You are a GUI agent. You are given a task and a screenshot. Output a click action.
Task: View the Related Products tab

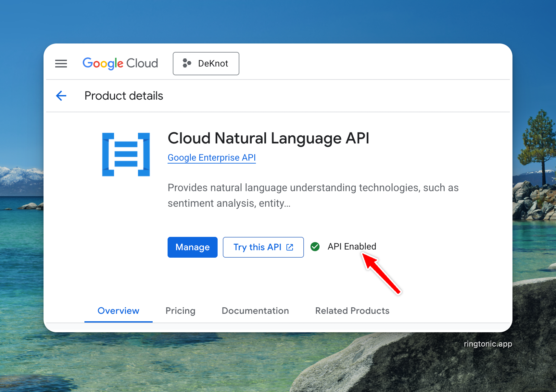pyautogui.click(x=352, y=311)
